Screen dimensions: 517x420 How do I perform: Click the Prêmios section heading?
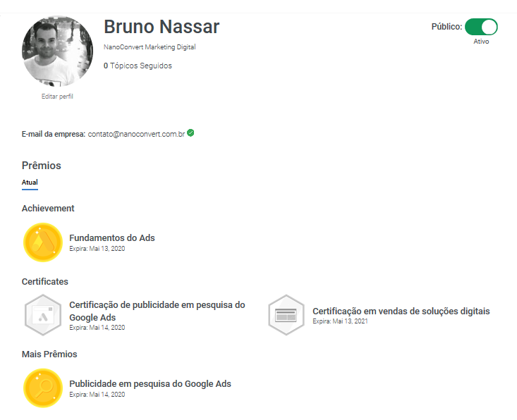click(x=42, y=166)
